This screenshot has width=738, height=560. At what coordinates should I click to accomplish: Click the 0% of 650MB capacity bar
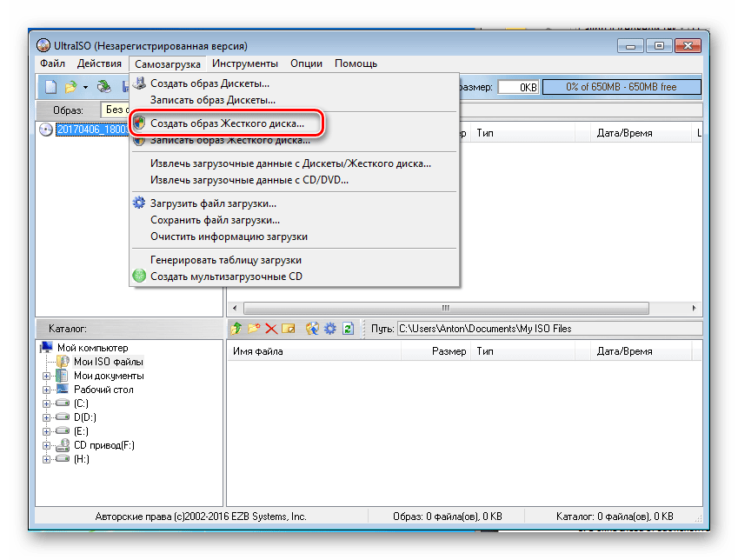(622, 87)
